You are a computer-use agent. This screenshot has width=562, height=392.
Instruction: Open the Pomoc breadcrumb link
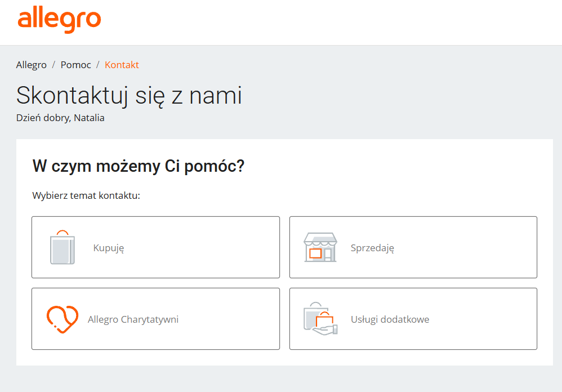pos(75,65)
